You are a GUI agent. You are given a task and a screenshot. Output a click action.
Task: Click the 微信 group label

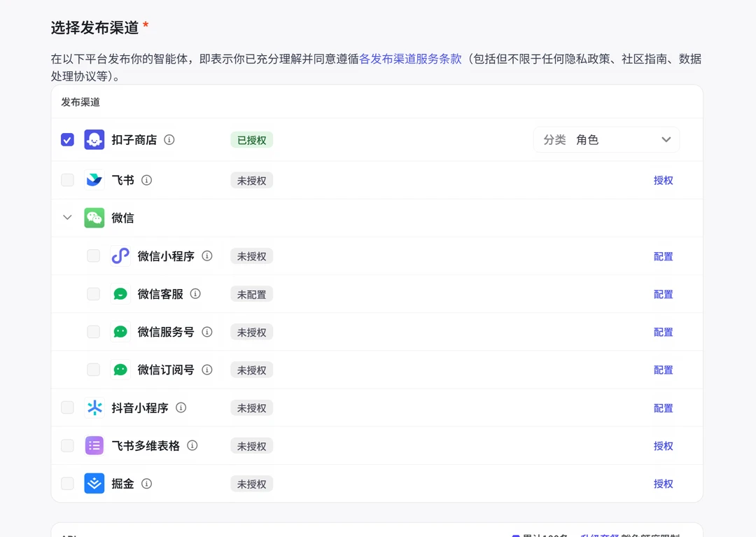(x=123, y=218)
